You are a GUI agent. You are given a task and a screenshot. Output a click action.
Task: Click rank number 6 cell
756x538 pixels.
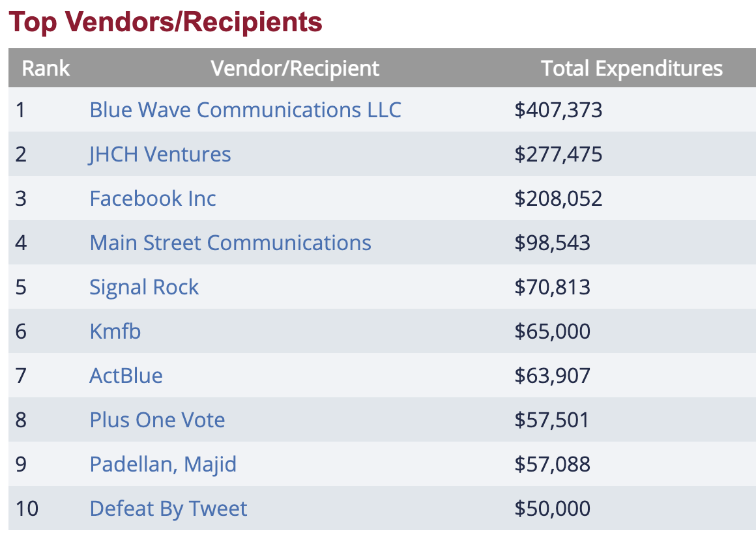pos(21,332)
